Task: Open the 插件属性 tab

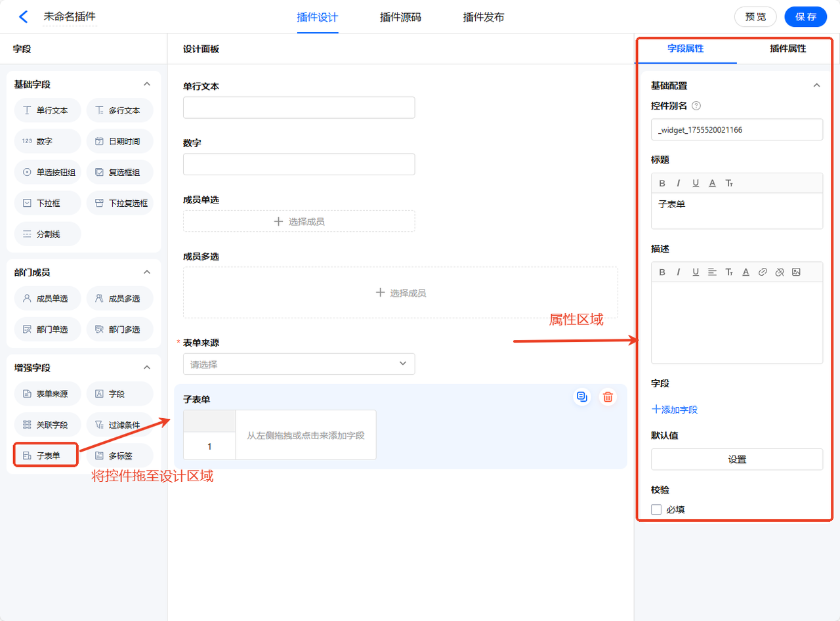Action: click(x=787, y=49)
